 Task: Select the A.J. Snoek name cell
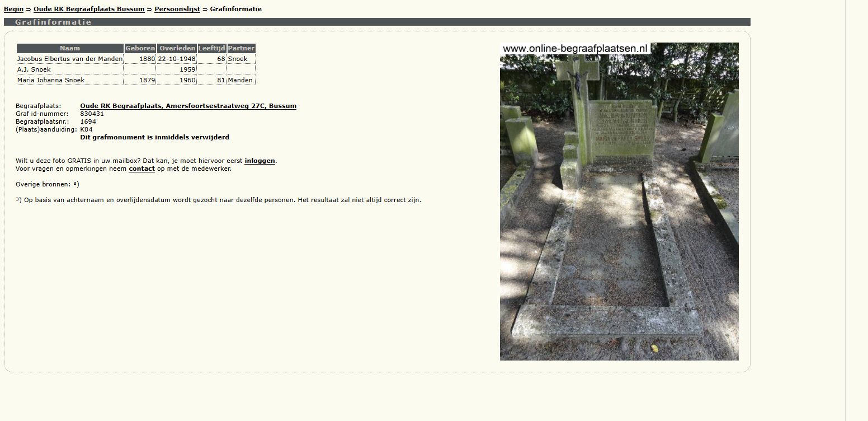[x=34, y=69]
